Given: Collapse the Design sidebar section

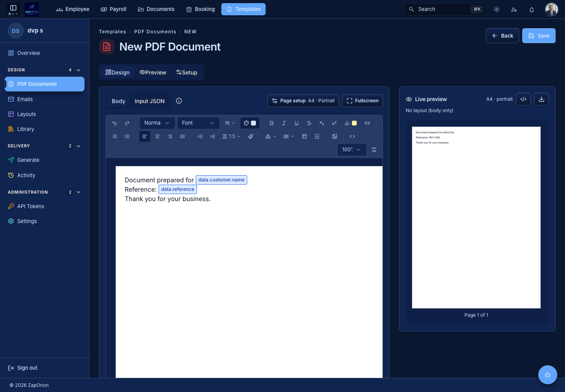Looking at the screenshot, I should click(x=78, y=70).
